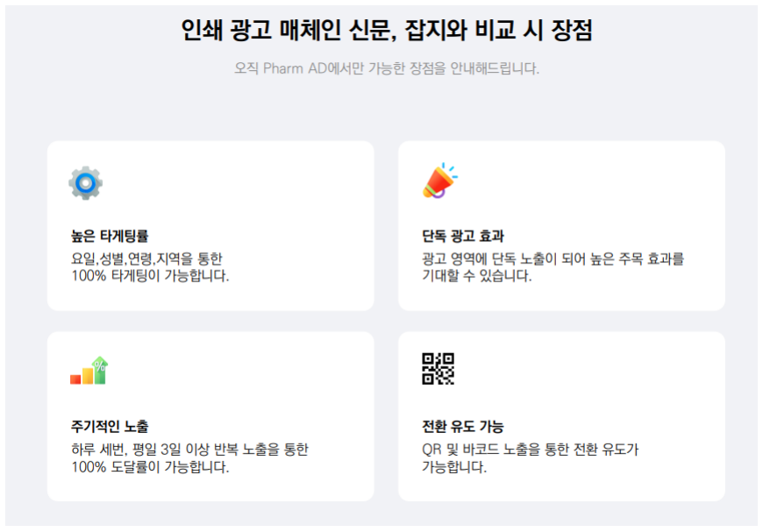Select the 전환 유도 가능 heading
This screenshot has height=532, width=763.
tap(463, 427)
